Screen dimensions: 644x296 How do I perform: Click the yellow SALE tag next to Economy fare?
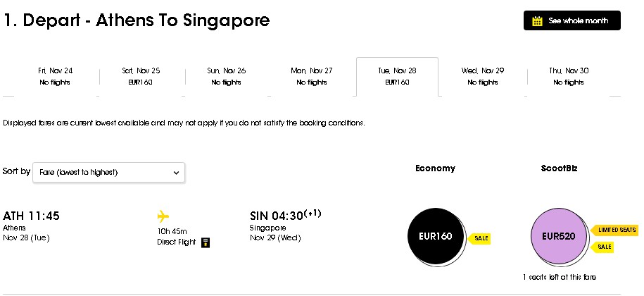tap(479, 238)
